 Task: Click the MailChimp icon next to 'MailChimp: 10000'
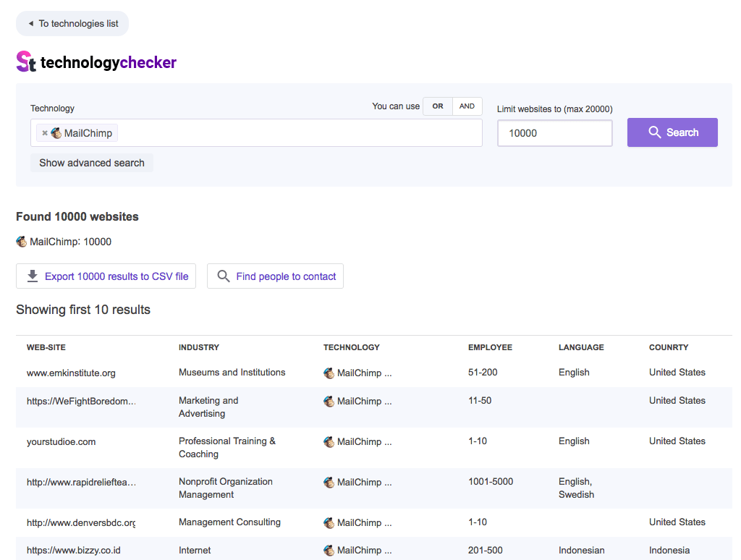tap(21, 242)
